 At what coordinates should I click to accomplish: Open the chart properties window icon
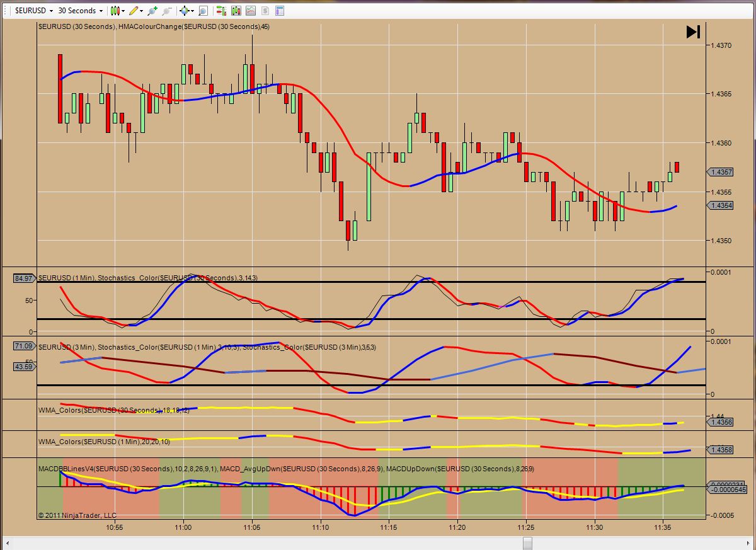(x=280, y=11)
